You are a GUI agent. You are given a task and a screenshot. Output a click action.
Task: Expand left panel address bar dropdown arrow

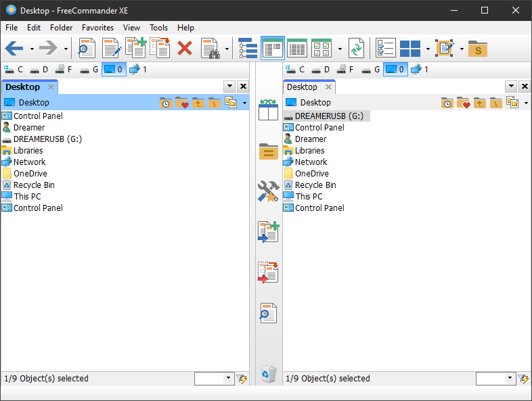(244, 103)
